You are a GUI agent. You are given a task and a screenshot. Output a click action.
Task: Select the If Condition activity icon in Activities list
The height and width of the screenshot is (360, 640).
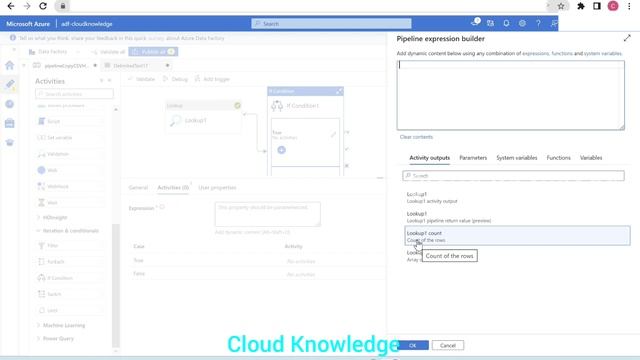(41, 278)
